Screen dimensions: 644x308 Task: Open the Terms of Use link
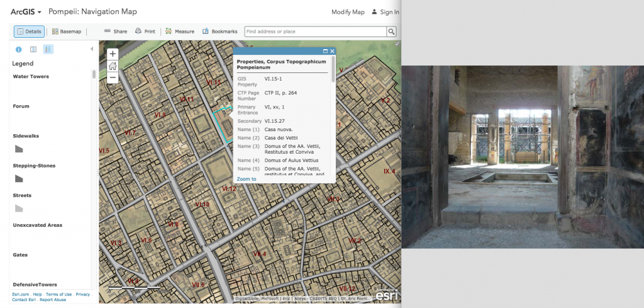coord(58,294)
